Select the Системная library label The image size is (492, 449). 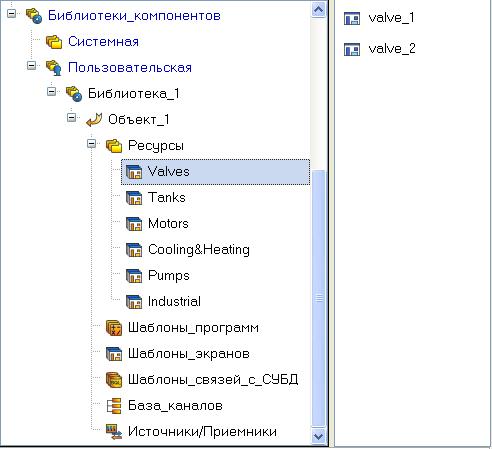pos(103,42)
